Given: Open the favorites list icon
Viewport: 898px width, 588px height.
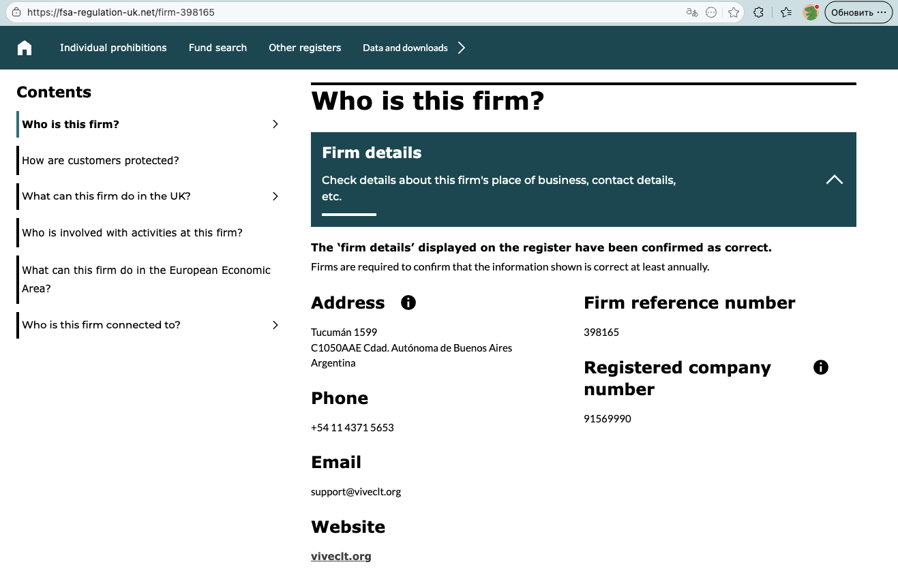Looking at the screenshot, I should [x=786, y=12].
